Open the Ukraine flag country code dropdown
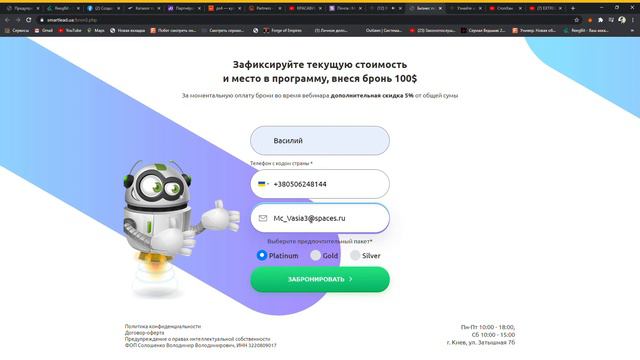Viewport: 640px width, 360px height. [263, 184]
